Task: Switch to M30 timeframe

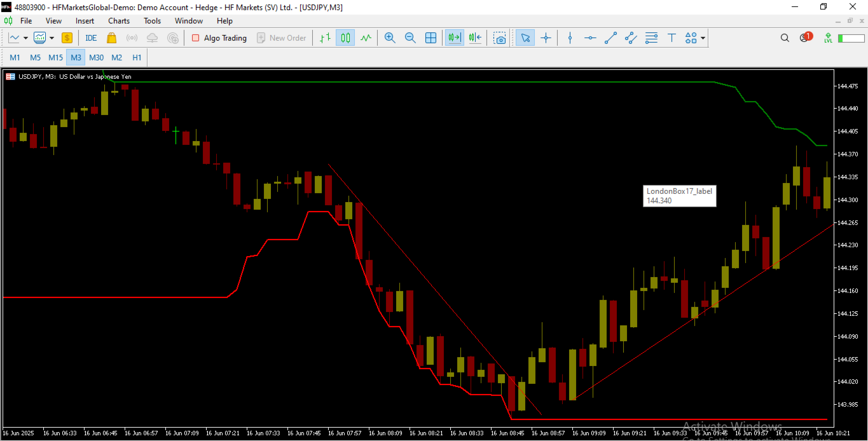Action: click(x=97, y=58)
